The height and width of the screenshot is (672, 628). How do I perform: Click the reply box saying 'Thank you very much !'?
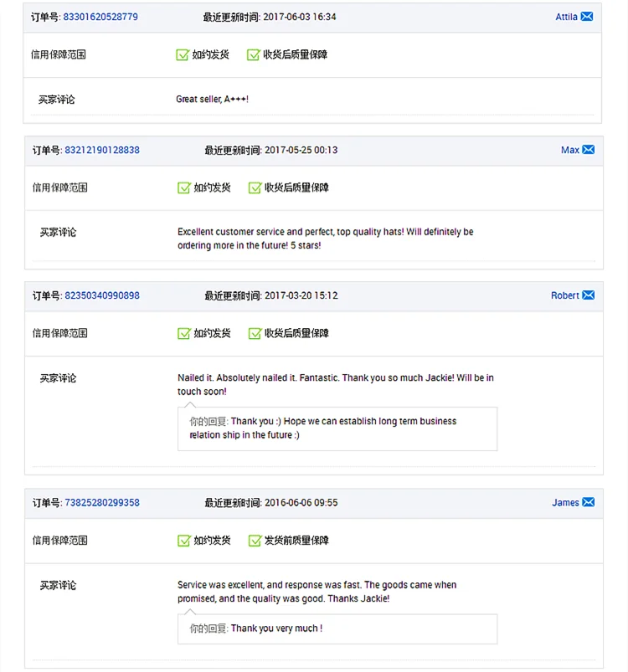(337, 628)
